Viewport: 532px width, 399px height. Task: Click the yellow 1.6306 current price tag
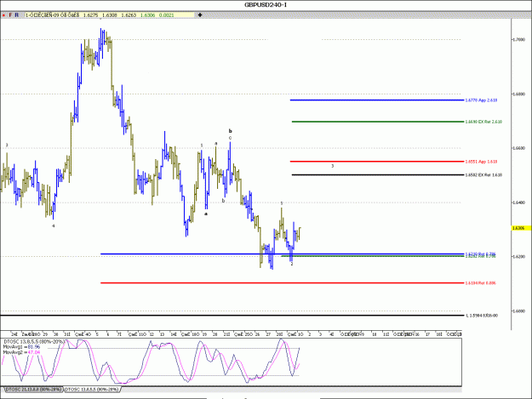pos(521,228)
